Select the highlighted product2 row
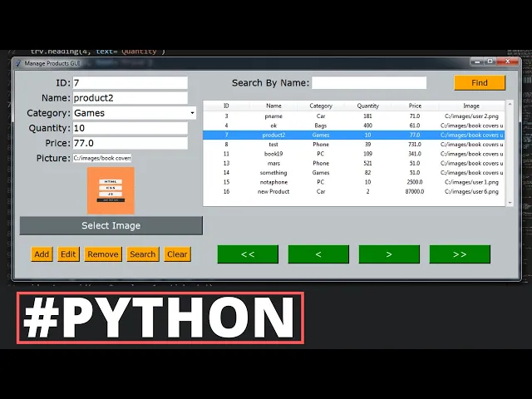532x399 pixels. click(x=353, y=135)
